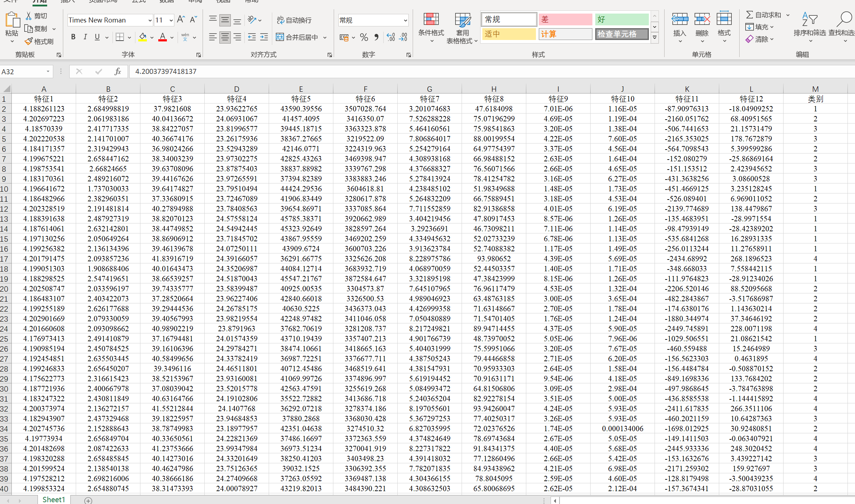855x504 pixels.
Task: Toggle italic formatting I button
Action: [85, 37]
